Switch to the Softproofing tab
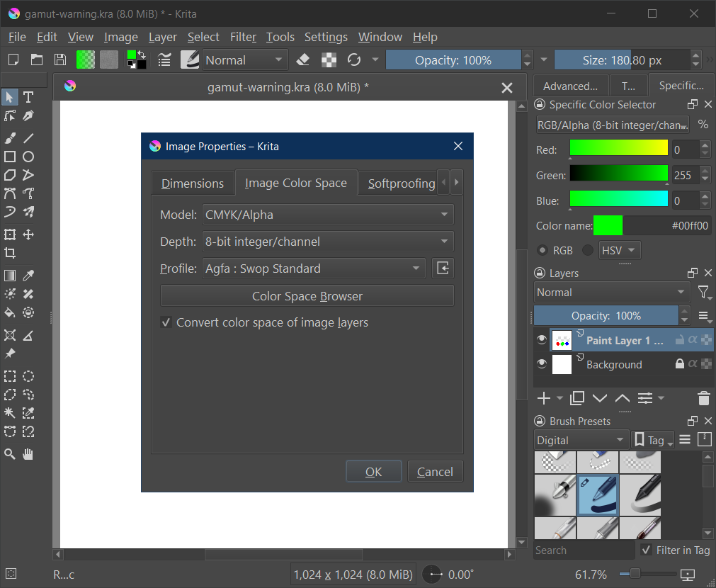The image size is (716, 588). pos(401,183)
